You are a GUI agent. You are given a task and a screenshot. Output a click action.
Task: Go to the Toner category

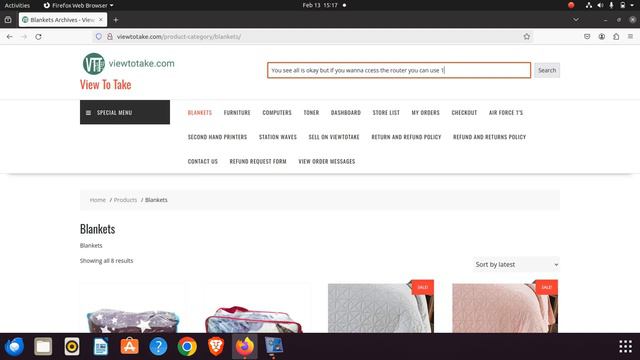pyautogui.click(x=311, y=113)
